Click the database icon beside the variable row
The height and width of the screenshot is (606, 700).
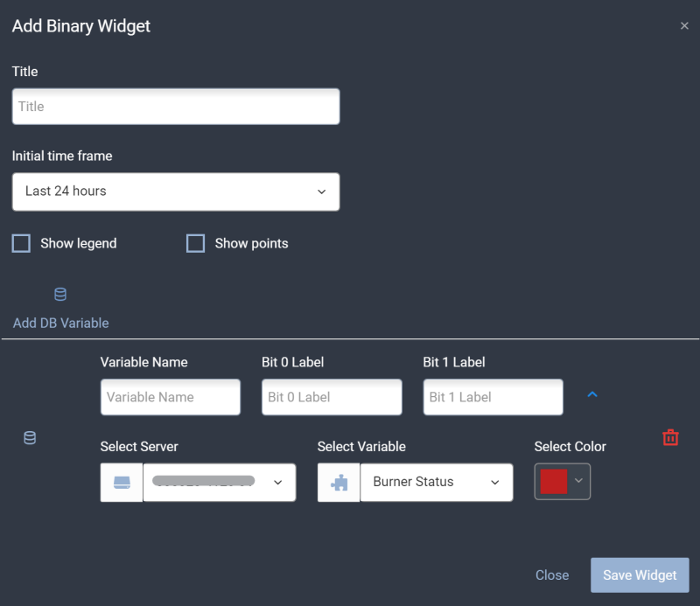[x=30, y=437]
